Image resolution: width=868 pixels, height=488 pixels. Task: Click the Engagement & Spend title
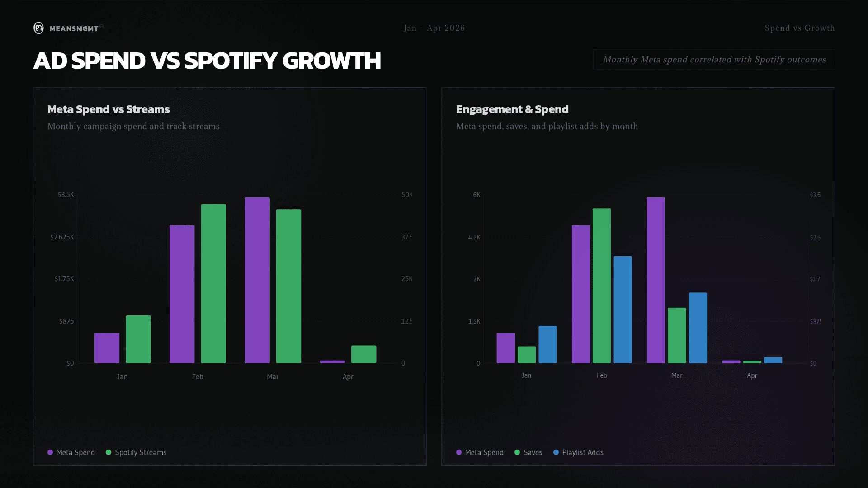click(x=512, y=109)
